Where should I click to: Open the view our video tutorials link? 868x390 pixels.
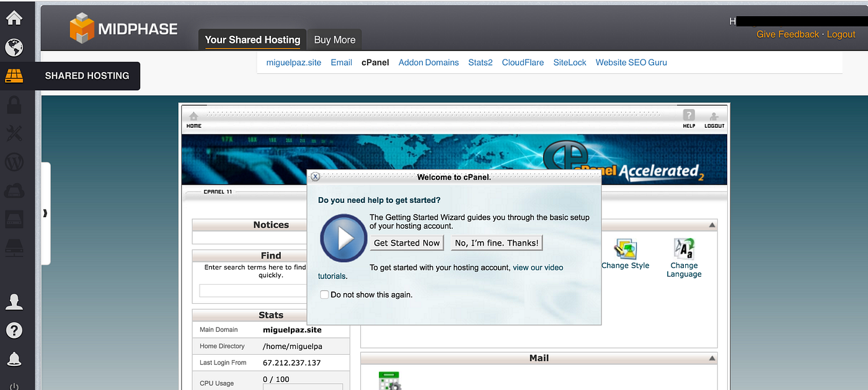point(538,267)
